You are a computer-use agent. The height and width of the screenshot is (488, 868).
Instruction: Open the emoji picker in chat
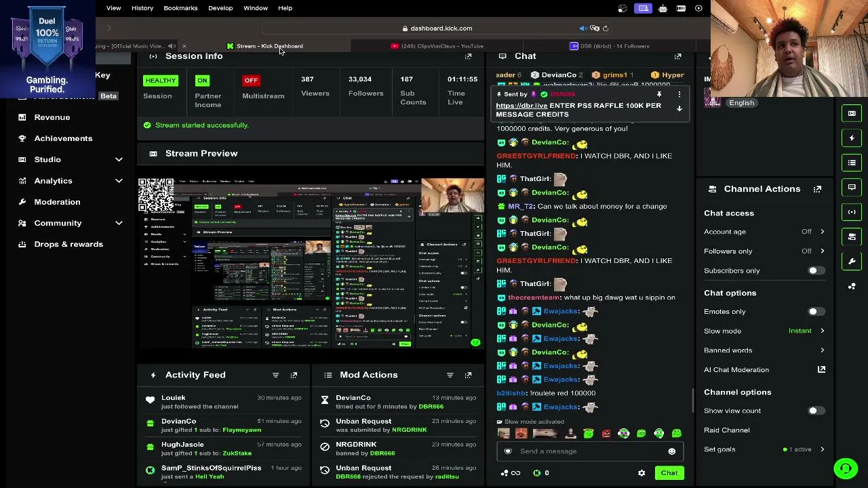pos(671,451)
